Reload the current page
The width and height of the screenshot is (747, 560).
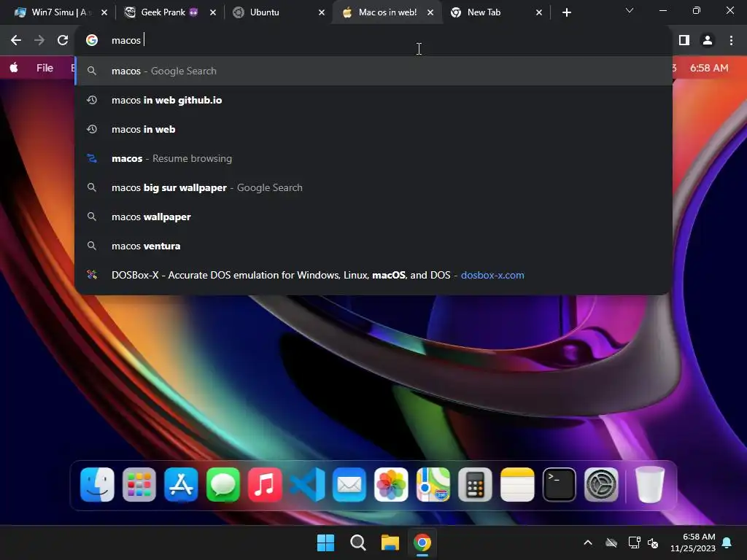point(63,41)
